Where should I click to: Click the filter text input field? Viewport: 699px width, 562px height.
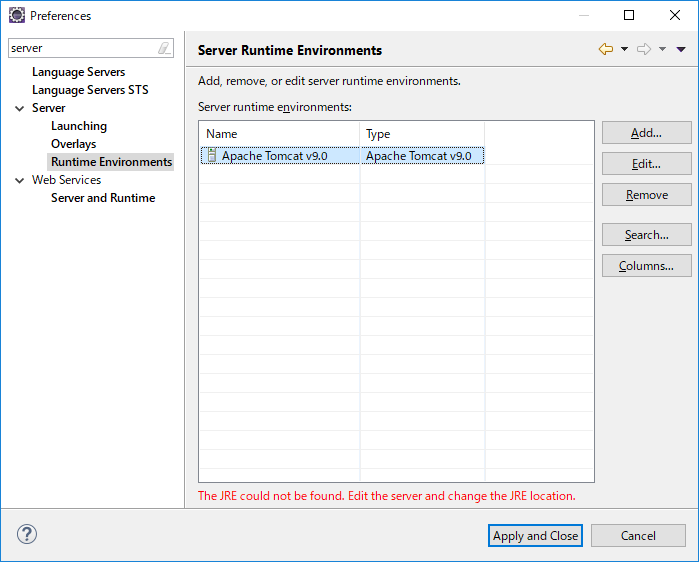point(80,48)
